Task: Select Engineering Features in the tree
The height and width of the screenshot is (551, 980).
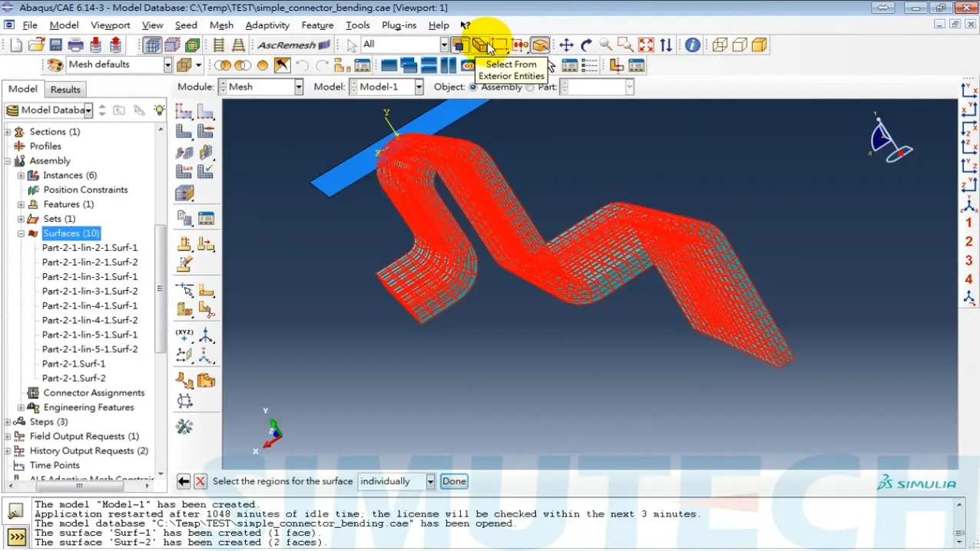Action: pos(88,407)
